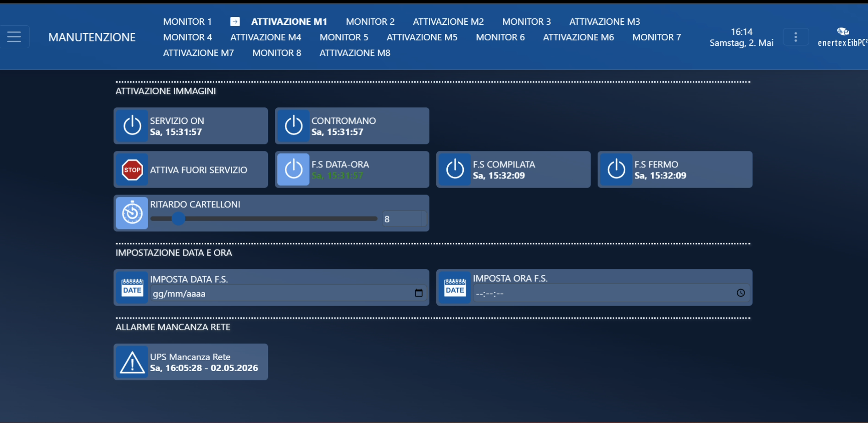Open the hamburger navigation menu
Image resolution: width=868 pixels, height=423 pixels.
click(14, 37)
